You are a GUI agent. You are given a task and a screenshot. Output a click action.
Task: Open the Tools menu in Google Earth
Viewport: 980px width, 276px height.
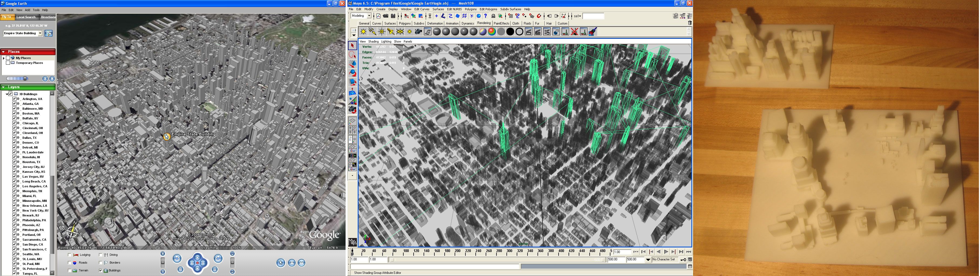[36, 10]
